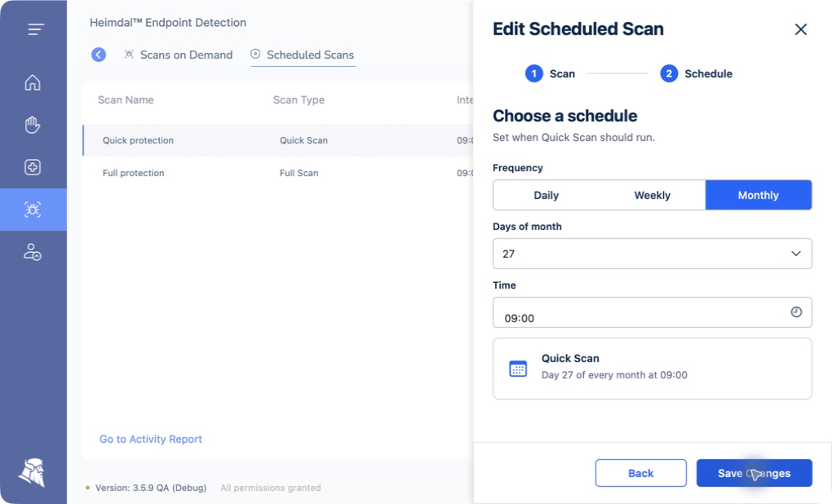This screenshot has width=832, height=504.
Task: Click Save Changes button
Action: tap(754, 473)
